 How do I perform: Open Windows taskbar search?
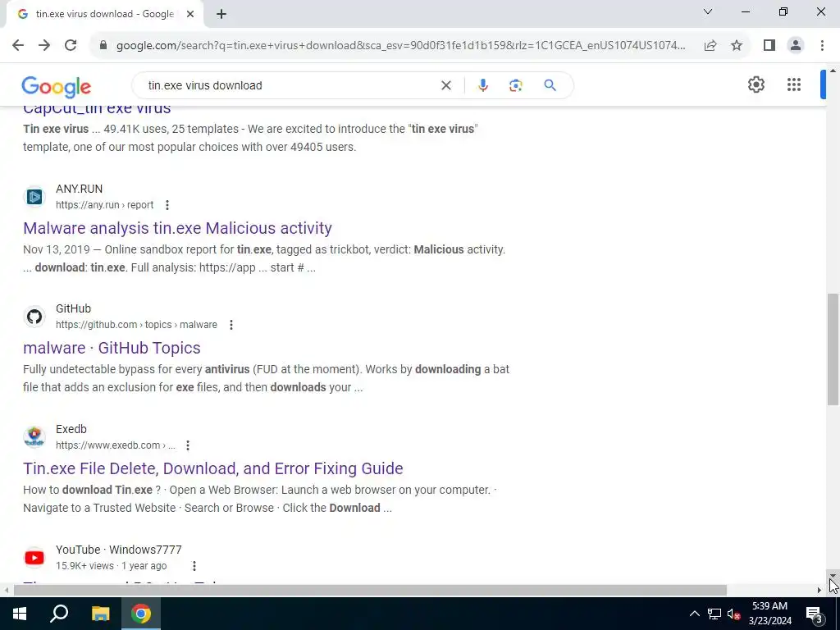pos(59,614)
